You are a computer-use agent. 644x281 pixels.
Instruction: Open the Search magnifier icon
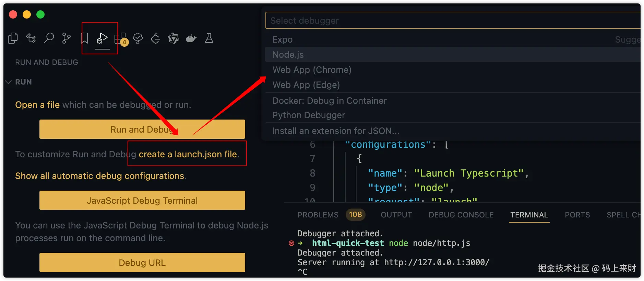pyautogui.click(x=49, y=38)
